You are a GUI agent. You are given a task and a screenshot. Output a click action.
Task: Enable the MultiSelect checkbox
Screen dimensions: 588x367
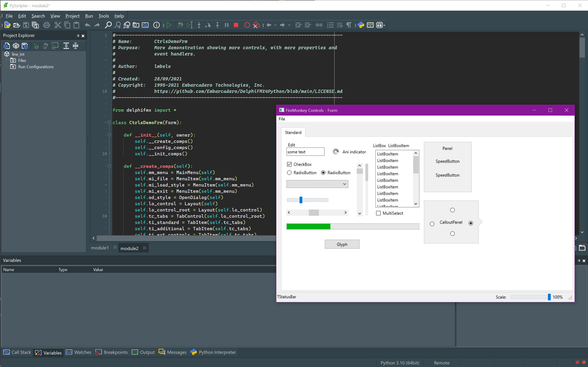(x=378, y=213)
